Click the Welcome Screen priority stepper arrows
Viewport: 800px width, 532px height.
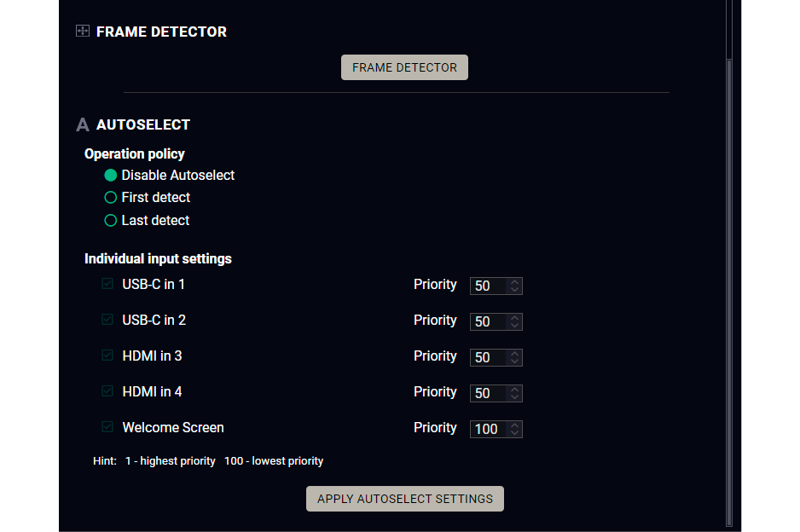514,430
